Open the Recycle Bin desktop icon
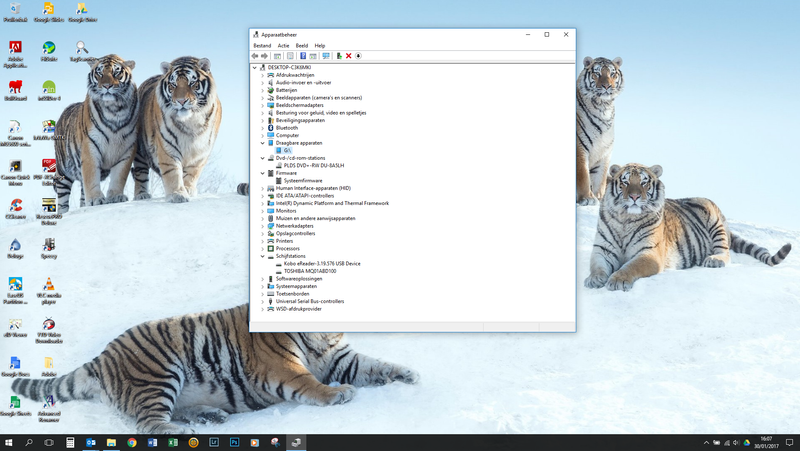This screenshot has width=800, height=451. 15,10
